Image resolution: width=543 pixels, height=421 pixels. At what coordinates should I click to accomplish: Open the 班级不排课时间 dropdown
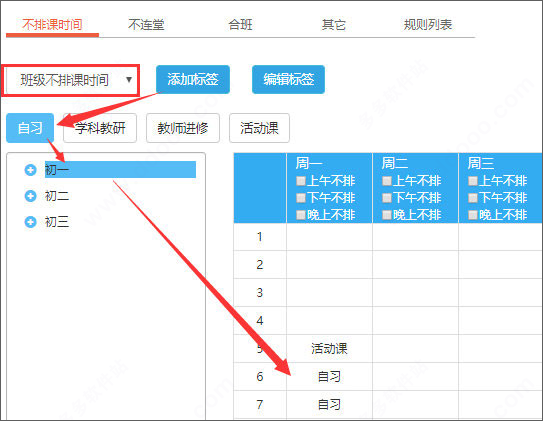tap(71, 80)
